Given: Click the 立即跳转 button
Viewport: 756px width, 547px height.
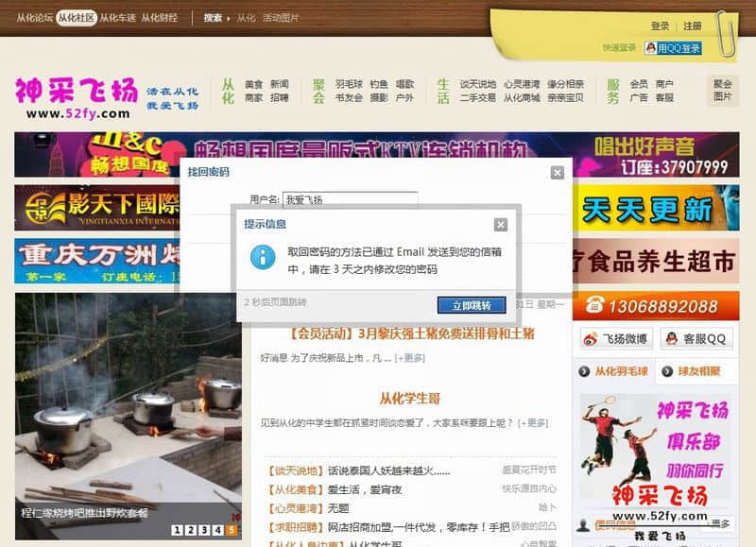Looking at the screenshot, I should coord(472,305).
